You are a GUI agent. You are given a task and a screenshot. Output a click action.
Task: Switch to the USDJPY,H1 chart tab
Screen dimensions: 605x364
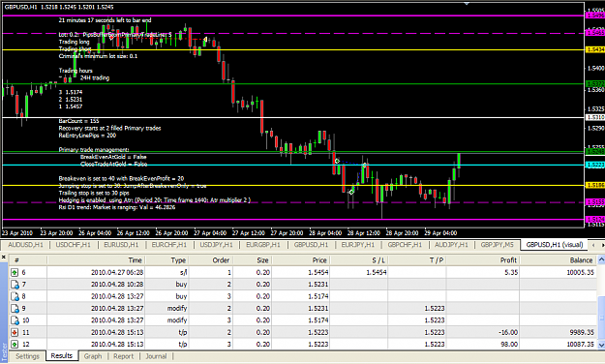[x=216, y=245]
